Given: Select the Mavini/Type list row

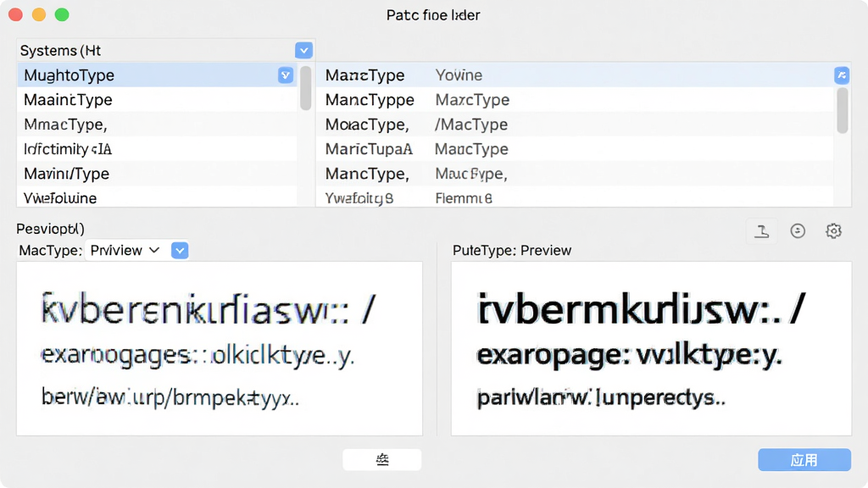Looking at the screenshot, I should tap(157, 174).
